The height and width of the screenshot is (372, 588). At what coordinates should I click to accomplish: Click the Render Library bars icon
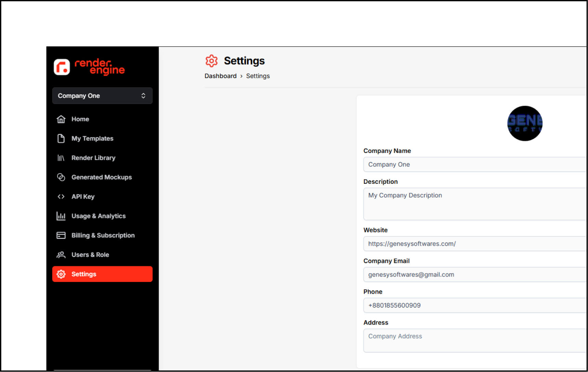pyautogui.click(x=61, y=158)
